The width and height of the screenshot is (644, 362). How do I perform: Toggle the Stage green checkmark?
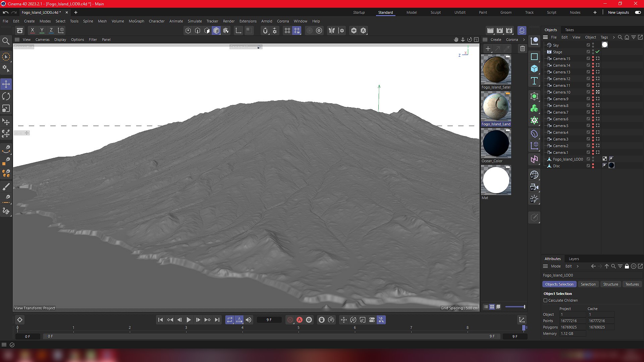(597, 52)
